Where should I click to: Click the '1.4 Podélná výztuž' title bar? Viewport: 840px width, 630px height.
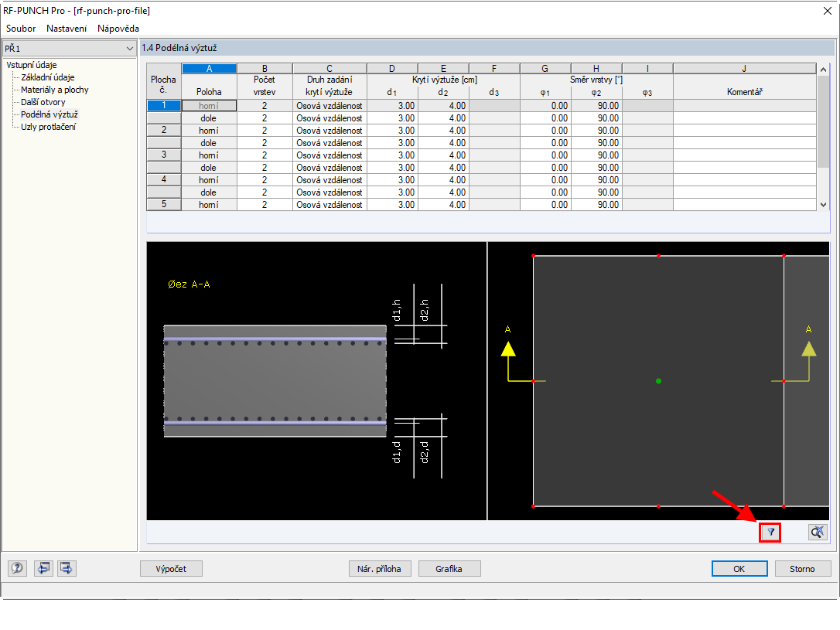pos(487,48)
